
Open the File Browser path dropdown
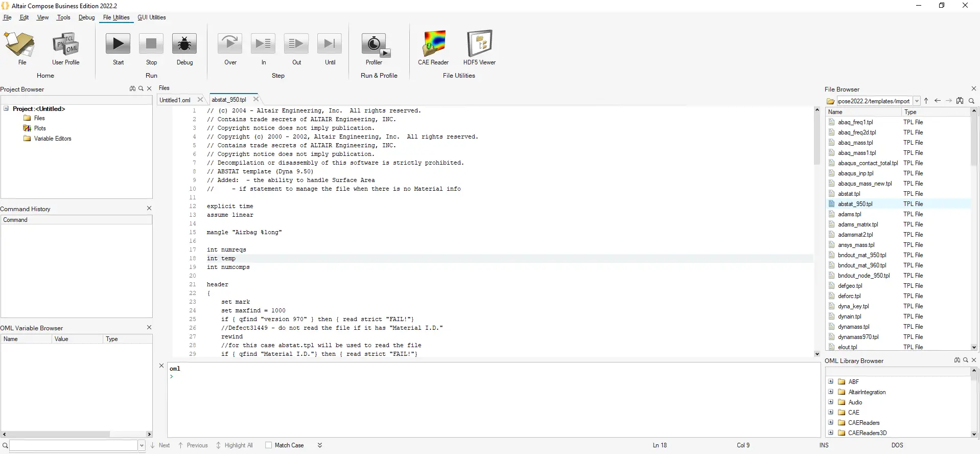917,101
